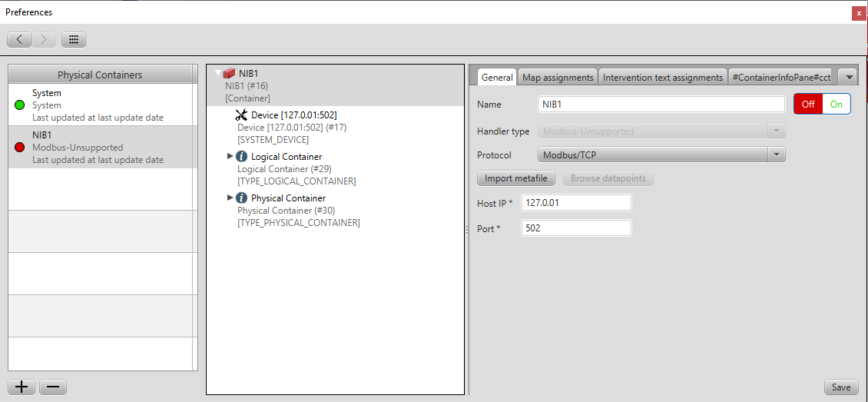The width and height of the screenshot is (868, 402).
Task: Click the plus button to add container
Action: pyautogui.click(x=22, y=387)
